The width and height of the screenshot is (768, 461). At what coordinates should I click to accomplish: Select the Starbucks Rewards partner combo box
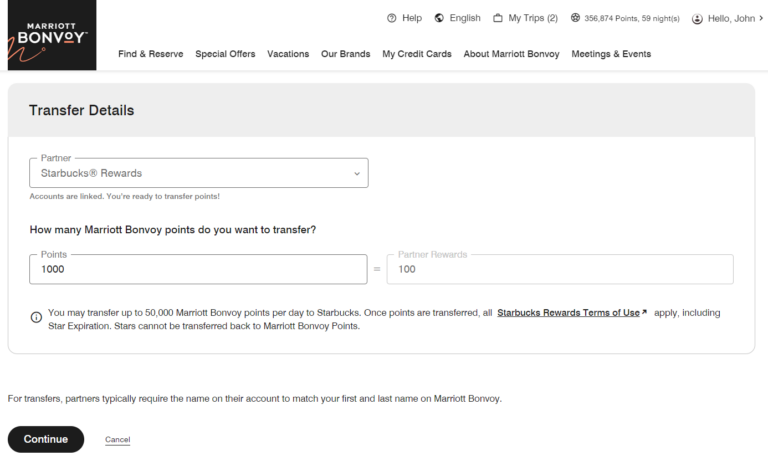[x=199, y=173]
